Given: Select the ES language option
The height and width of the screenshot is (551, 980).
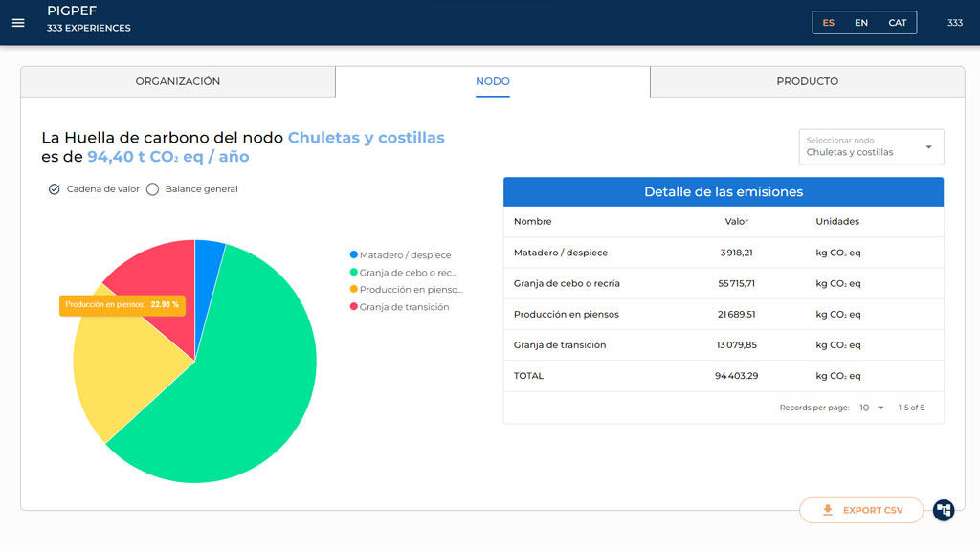Looking at the screenshot, I should point(828,23).
